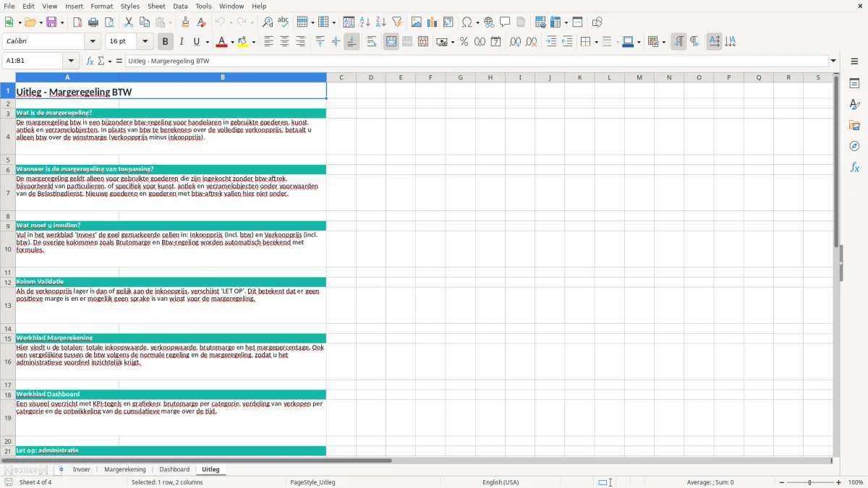Screen dimensions: 868x488
Task: Toggle Align Left
Action: point(268,42)
